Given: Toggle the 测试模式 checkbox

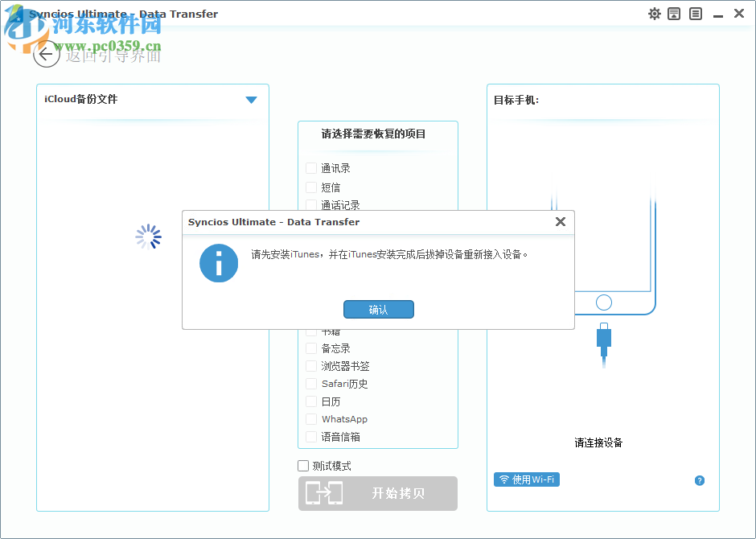Looking at the screenshot, I should [x=303, y=465].
